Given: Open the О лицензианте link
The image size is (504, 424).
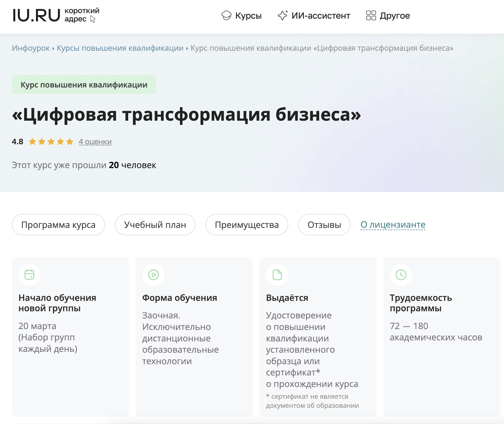Looking at the screenshot, I should (393, 225).
